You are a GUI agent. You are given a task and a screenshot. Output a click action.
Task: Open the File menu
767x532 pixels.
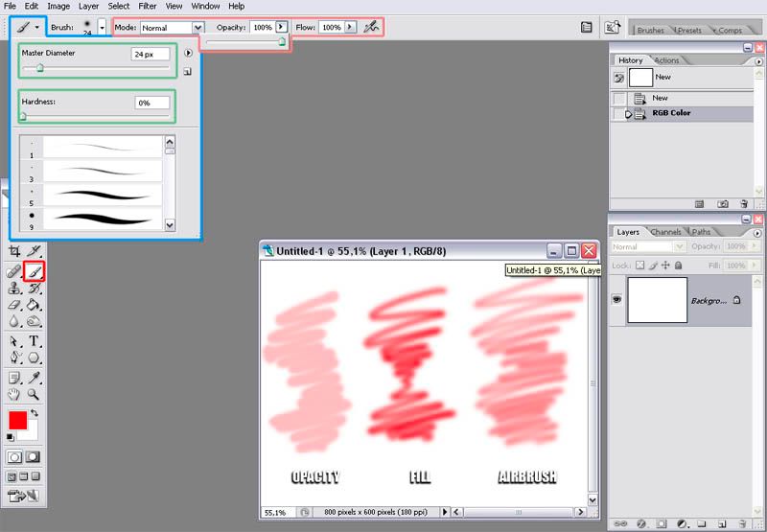tap(10, 7)
